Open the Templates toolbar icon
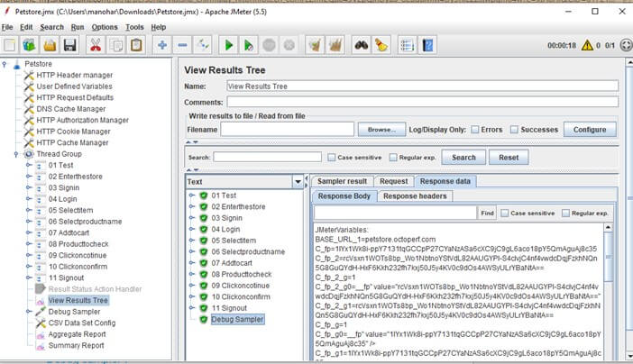633x364 pixels. (29, 45)
